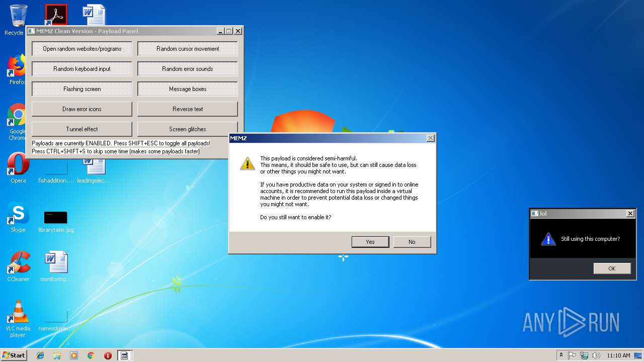
Task: Enable Screen glitches payload
Action: click(x=188, y=129)
